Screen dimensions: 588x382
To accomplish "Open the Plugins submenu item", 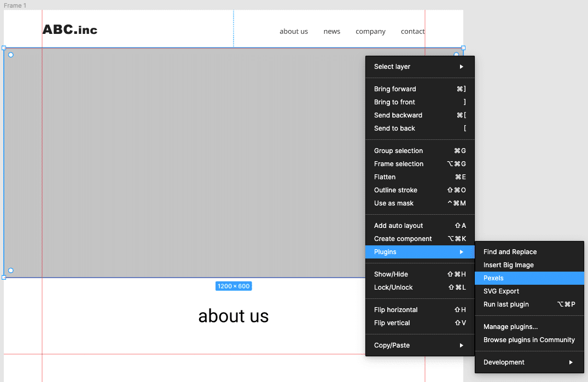I will [420, 252].
